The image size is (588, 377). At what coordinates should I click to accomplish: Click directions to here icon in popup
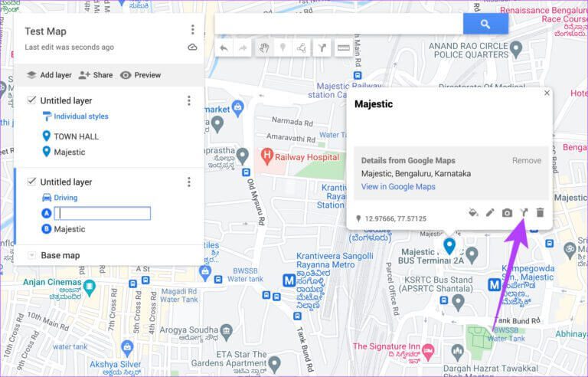coord(524,213)
